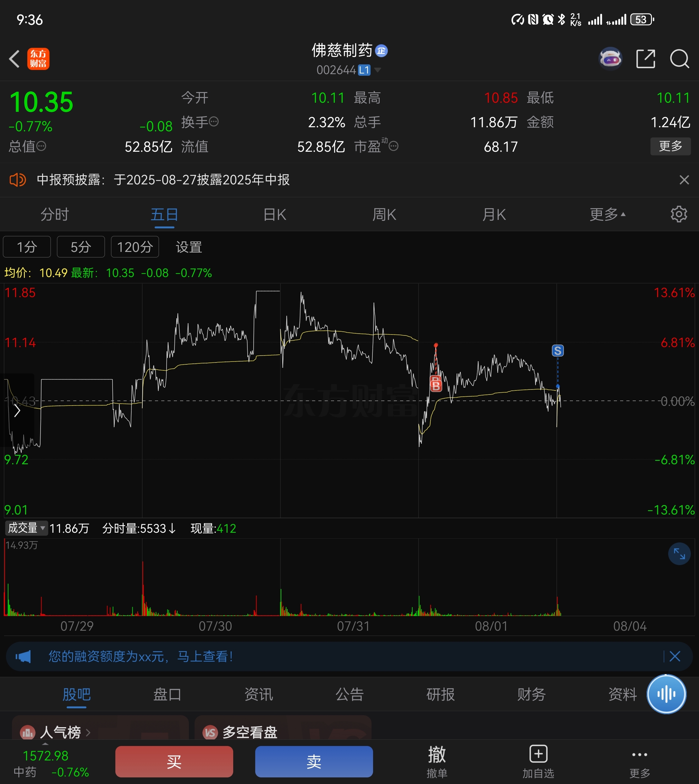Open the robot assistant avatar icon
699x784 pixels.
tap(610, 59)
